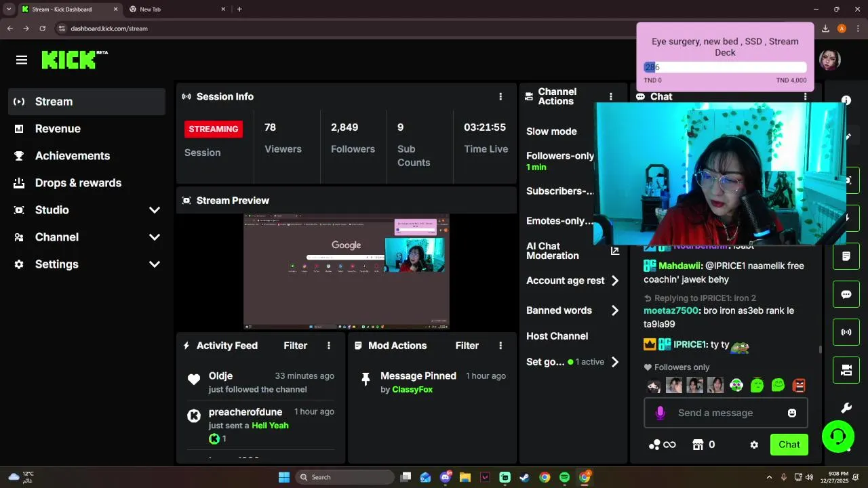
Task: Go to Revenue in the sidebar
Action: coord(87,129)
